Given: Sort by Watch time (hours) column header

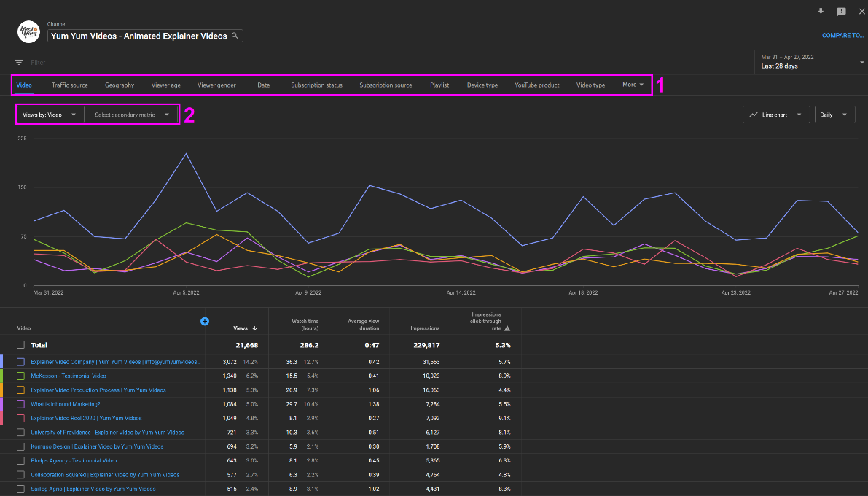Looking at the screenshot, I should click(x=305, y=325).
